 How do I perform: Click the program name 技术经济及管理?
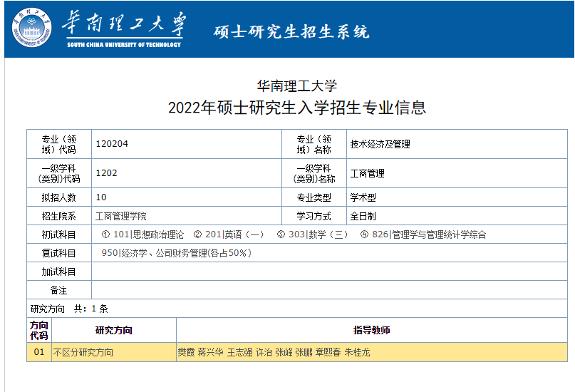pyautogui.click(x=380, y=144)
